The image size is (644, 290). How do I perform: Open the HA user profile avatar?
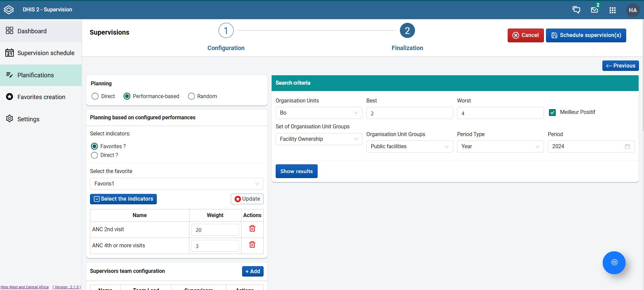(x=633, y=10)
